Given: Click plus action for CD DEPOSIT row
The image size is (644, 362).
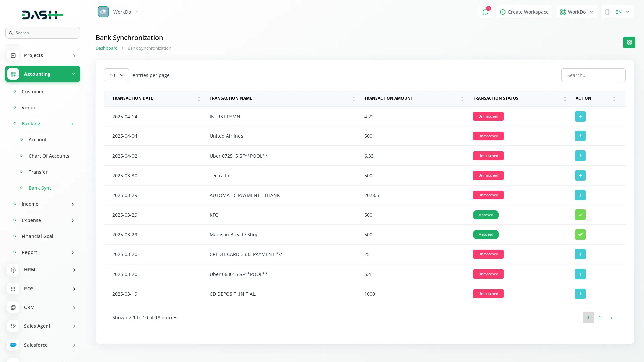Looking at the screenshot, I should coord(580,294).
